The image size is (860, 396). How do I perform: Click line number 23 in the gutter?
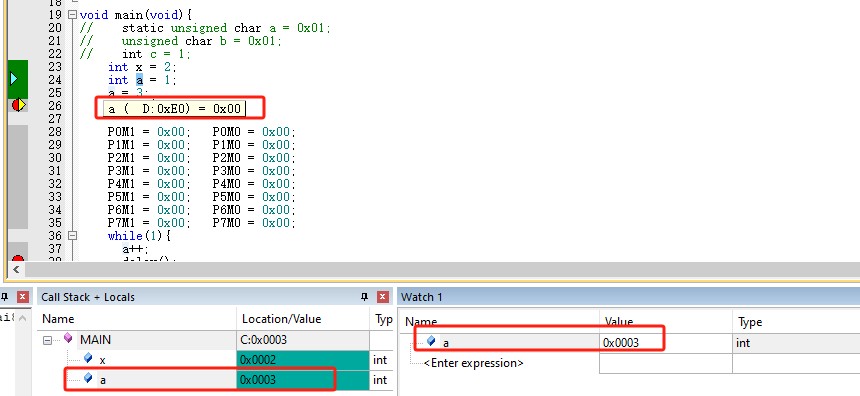pos(55,67)
